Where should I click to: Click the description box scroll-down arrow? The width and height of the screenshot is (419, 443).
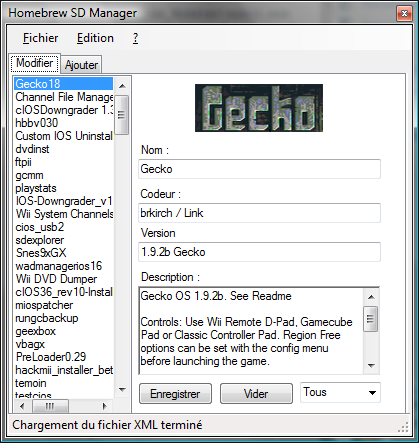371,366
